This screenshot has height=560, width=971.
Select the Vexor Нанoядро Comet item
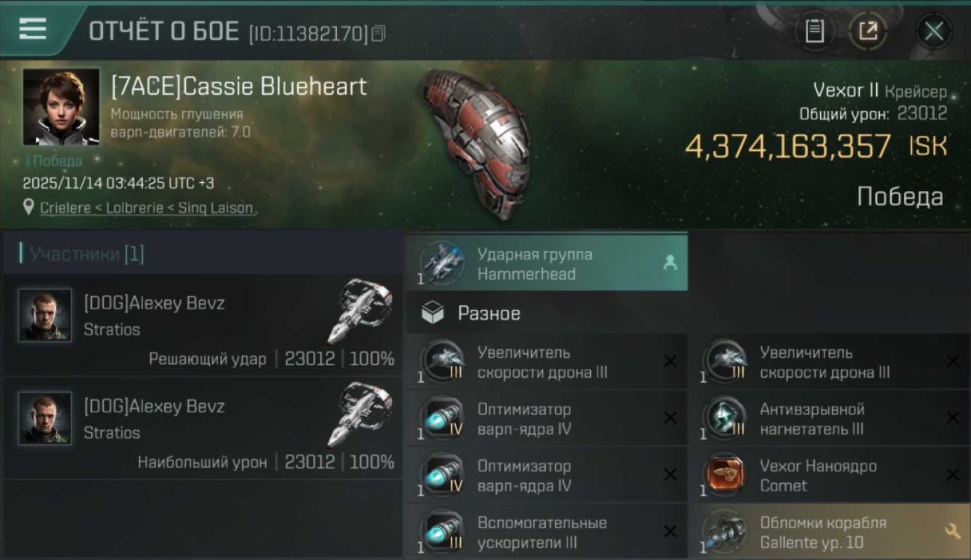pyautogui.click(x=829, y=475)
